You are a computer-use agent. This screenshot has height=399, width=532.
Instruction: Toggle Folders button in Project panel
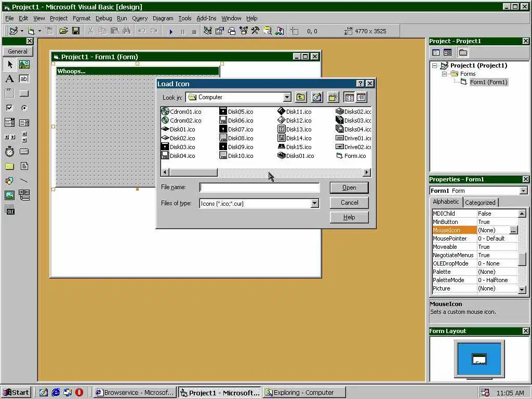pos(463,52)
